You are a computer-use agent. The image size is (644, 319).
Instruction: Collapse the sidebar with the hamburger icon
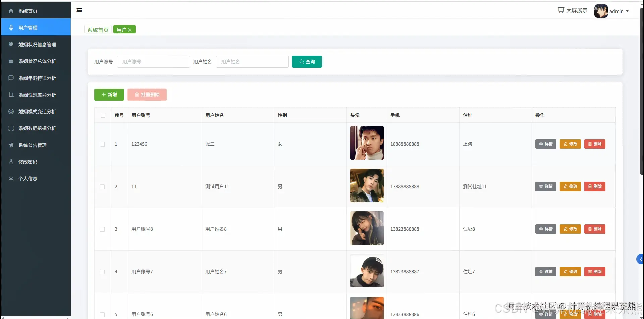[x=79, y=10]
